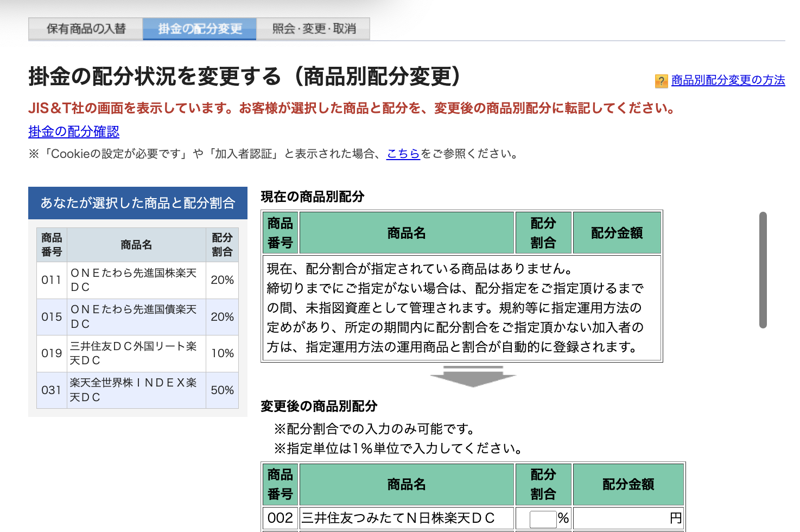800x532 pixels.
Task: Click product 019 三井住友ＤＣ外国リート row
Action: (x=136, y=353)
